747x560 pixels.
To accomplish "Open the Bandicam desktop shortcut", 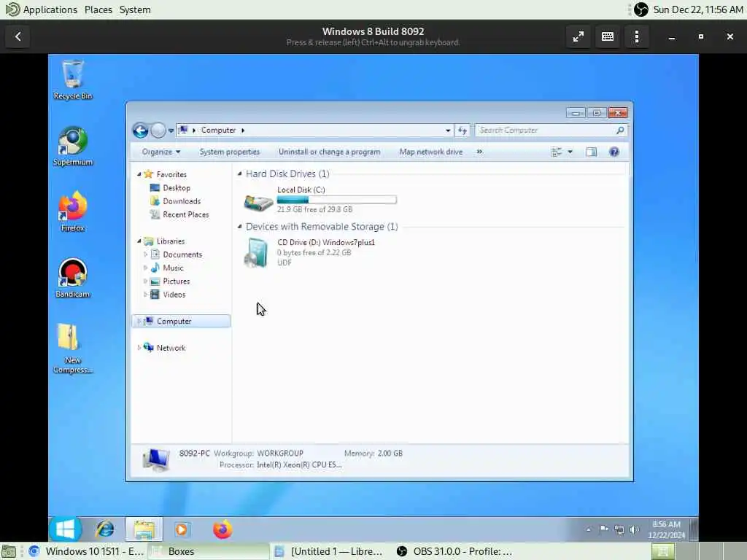I will (x=72, y=278).
